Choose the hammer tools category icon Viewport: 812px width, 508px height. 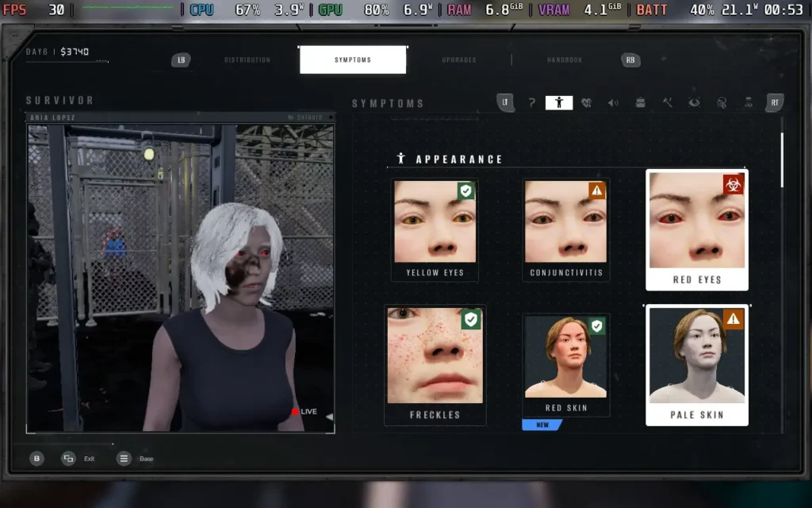pyautogui.click(x=667, y=102)
